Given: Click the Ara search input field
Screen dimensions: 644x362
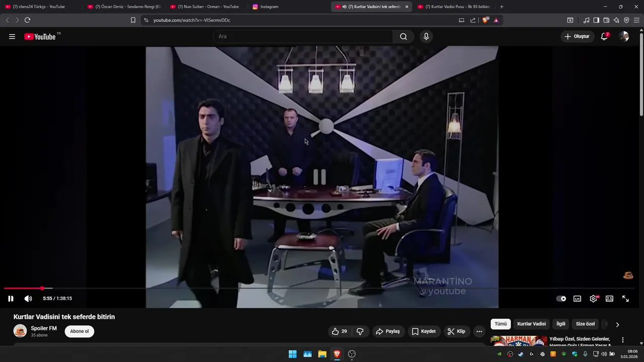Looking at the screenshot, I should [303, 37].
